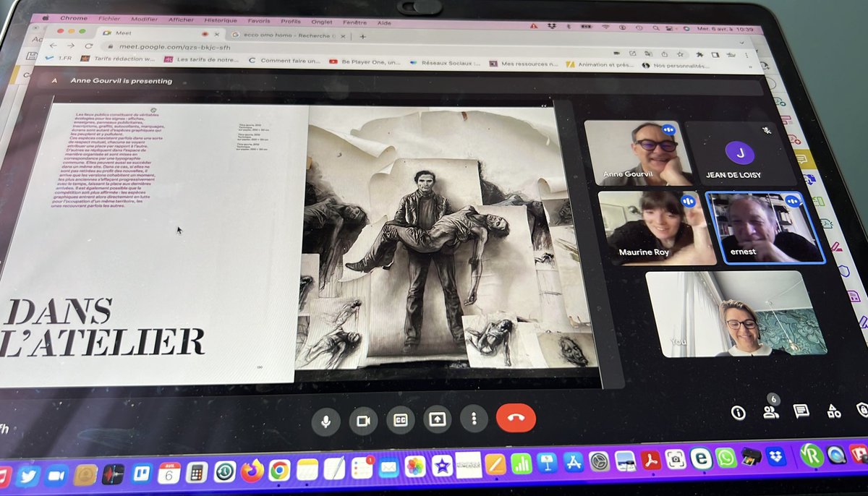The width and height of the screenshot is (868, 496).
Task: Click the Chrome extensions puzzle icon
Action: (x=699, y=55)
